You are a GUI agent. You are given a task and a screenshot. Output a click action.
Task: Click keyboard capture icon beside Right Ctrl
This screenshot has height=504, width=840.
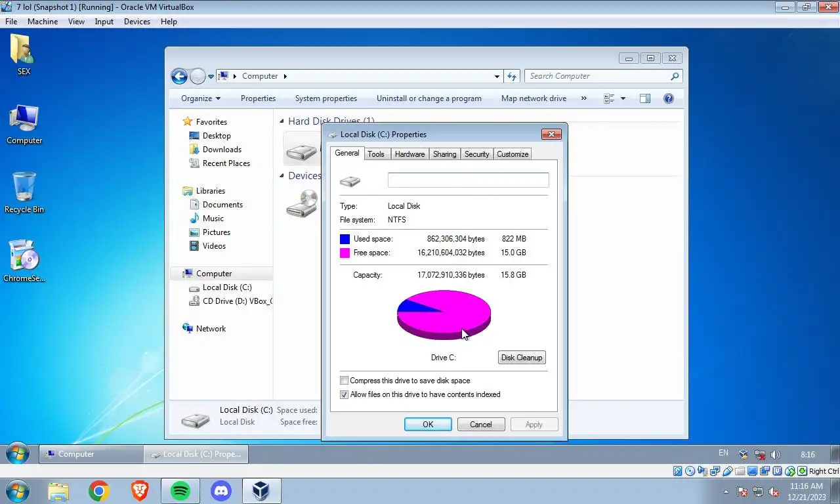(x=803, y=471)
